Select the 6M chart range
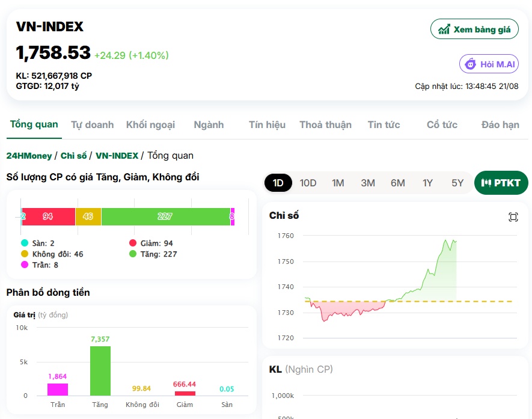The image size is (532, 419). [397, 183]
